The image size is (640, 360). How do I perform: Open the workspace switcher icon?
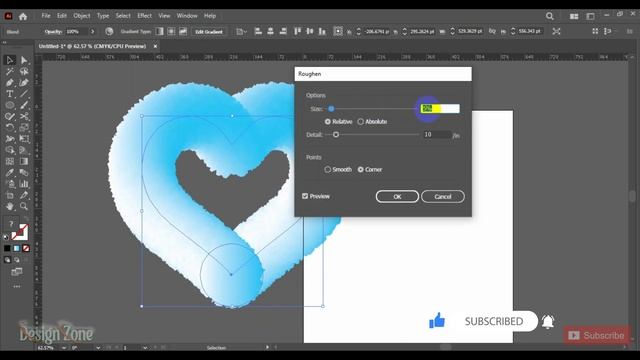pyautogui.click(x=591, y=16)
